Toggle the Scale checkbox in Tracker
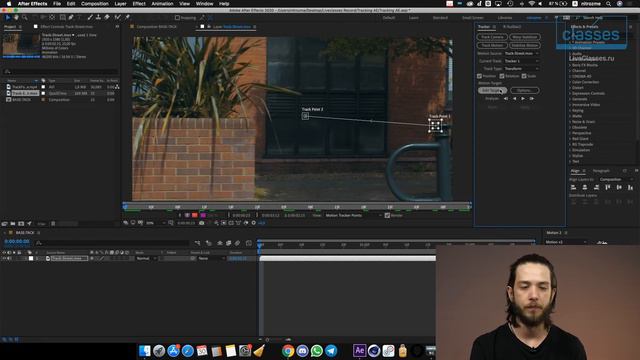The height and width of the screenshot is (360, 640). 524,76
